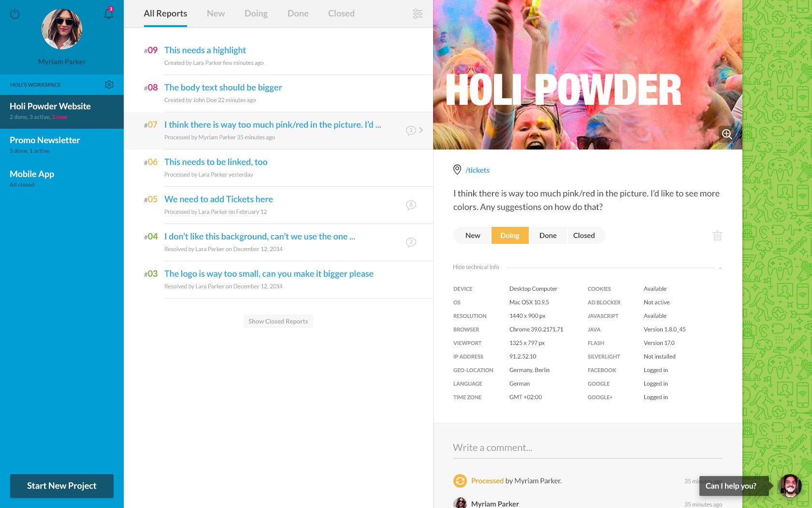Click the power/logout icon
This screenshot has height=508, width=812.
coord(15,15)
